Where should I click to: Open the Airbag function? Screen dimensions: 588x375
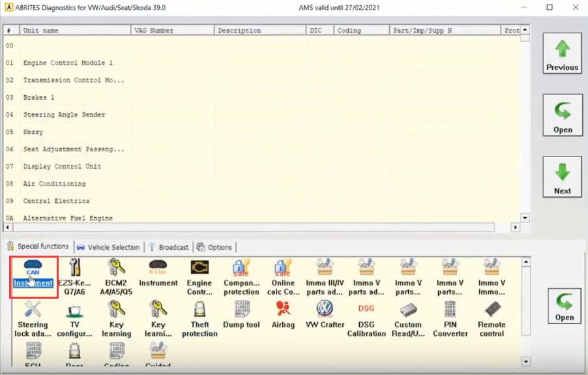(x=283, y=315)
